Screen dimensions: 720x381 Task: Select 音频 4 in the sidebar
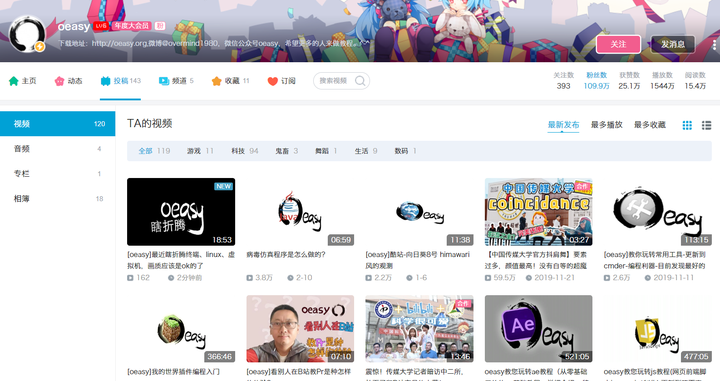(57, 149)
